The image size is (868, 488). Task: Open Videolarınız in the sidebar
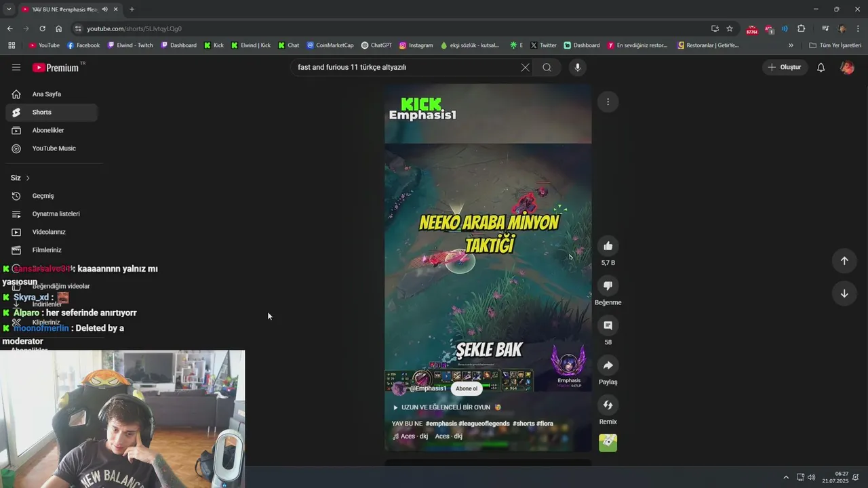(x=51, y=232)
